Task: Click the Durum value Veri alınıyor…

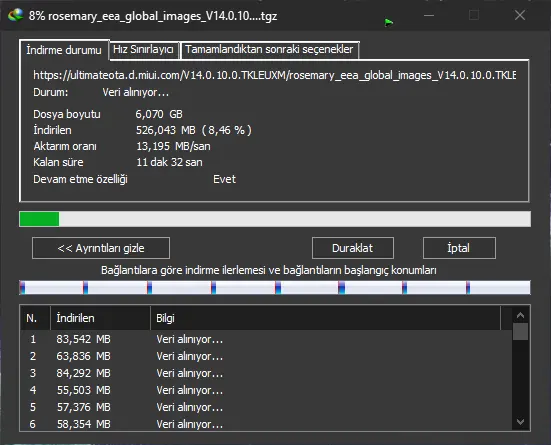Action: 136,92
